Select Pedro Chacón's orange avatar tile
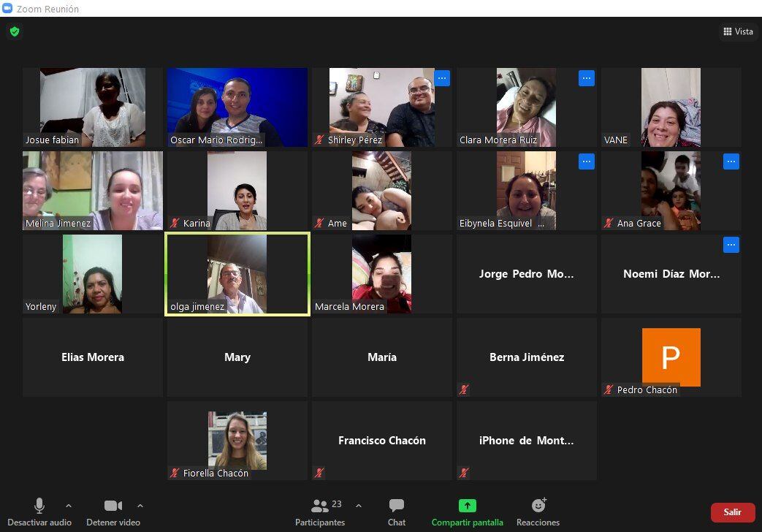 tap(671, 357)
